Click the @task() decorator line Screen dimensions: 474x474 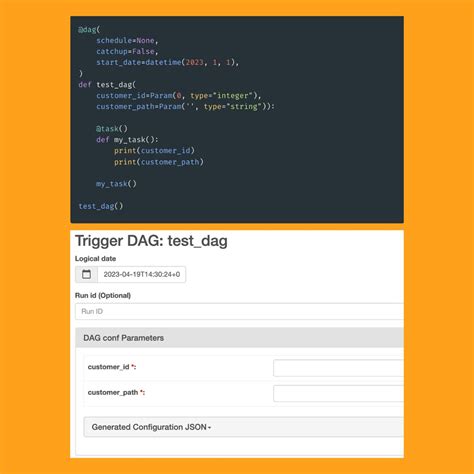[x=112, y=129]
